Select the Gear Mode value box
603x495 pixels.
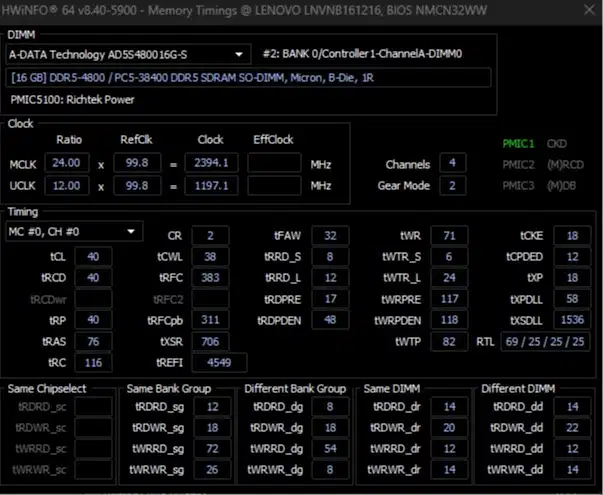(451, 185)
